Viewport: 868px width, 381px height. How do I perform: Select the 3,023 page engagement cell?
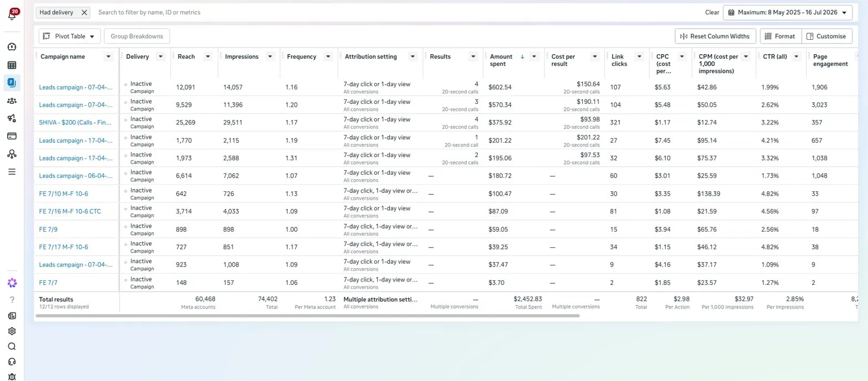pyautogui.click(x=819, y=105)
